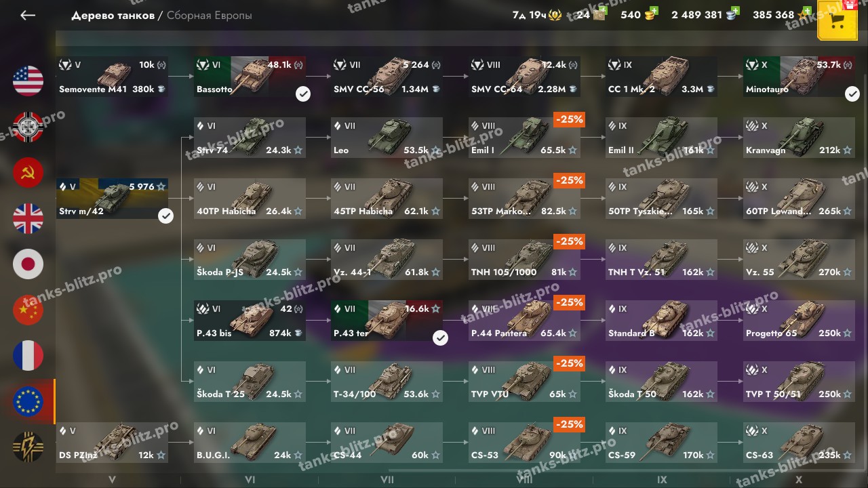Select the UK flag nation icon

[28, 218]
